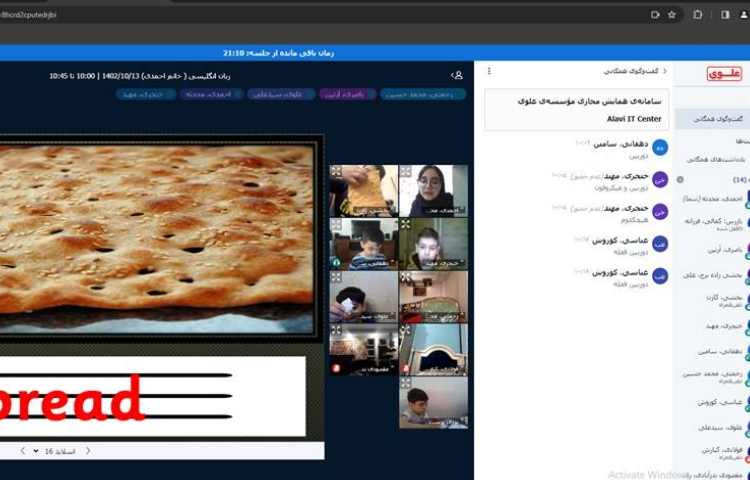Screen dimensions: 750x480
Task: Maximize the top-left webcam video with the expand icon
Action: (x=336, y=171)
